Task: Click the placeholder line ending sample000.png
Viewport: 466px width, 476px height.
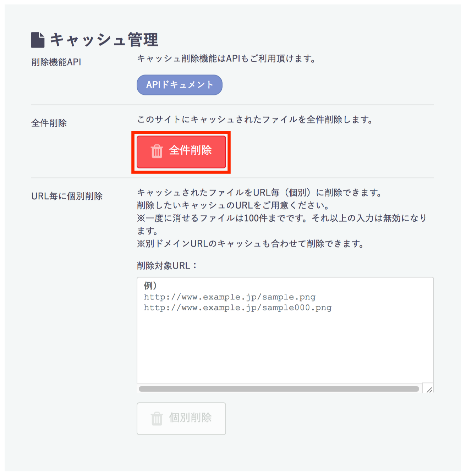Action: click(x=237, y=308)
